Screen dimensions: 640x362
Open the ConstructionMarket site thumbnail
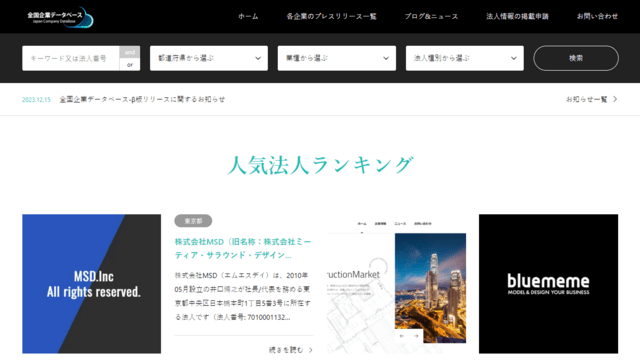pyautogui.click(x=396, y=284)
